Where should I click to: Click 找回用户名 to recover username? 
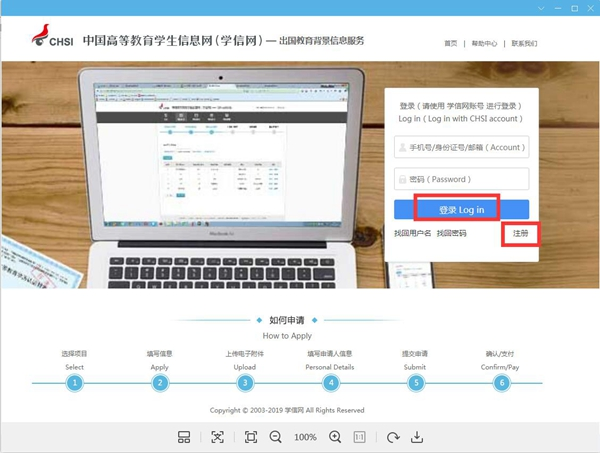(x=412, y=233)
